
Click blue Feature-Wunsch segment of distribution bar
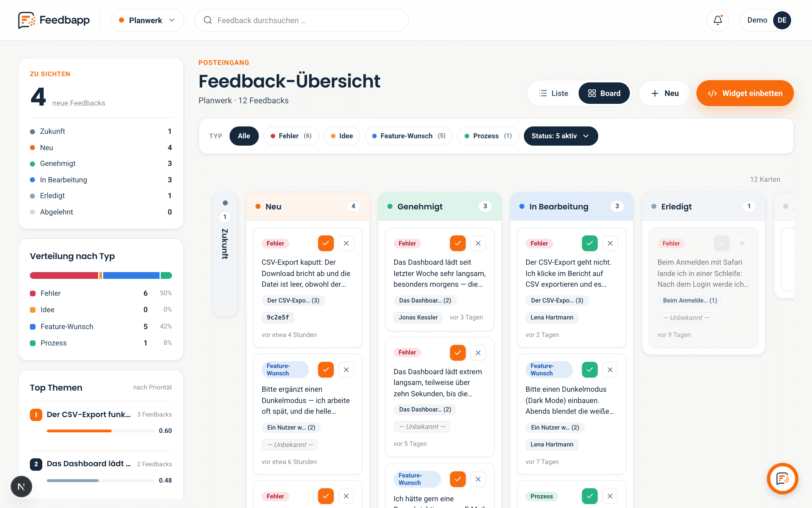(x=131, y=275)
